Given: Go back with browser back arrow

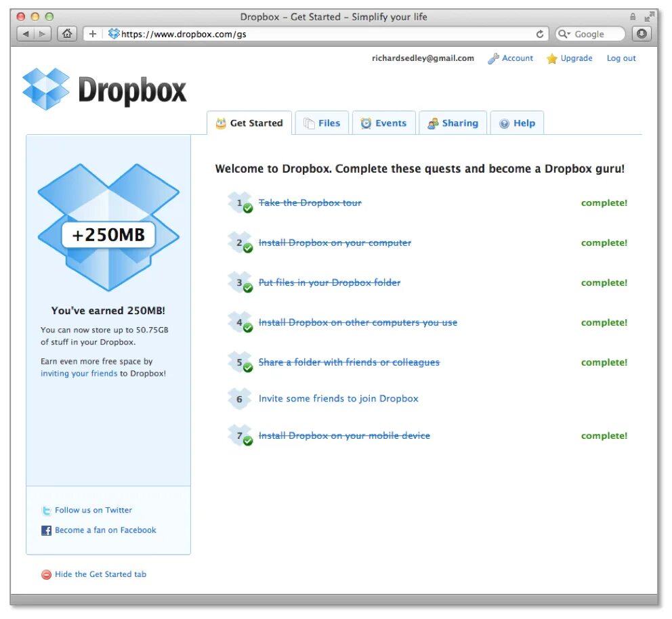Looking at the screenshot, I should click(x=25, y=34).
